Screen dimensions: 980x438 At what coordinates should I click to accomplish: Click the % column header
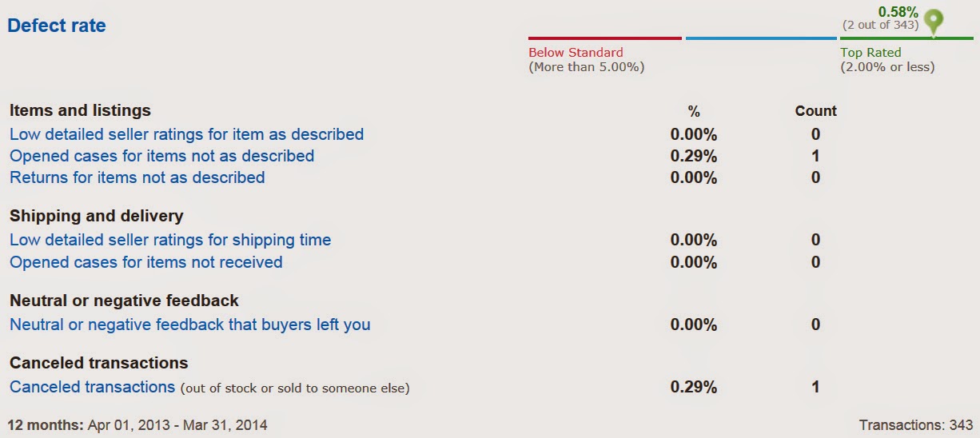[693, 112]
